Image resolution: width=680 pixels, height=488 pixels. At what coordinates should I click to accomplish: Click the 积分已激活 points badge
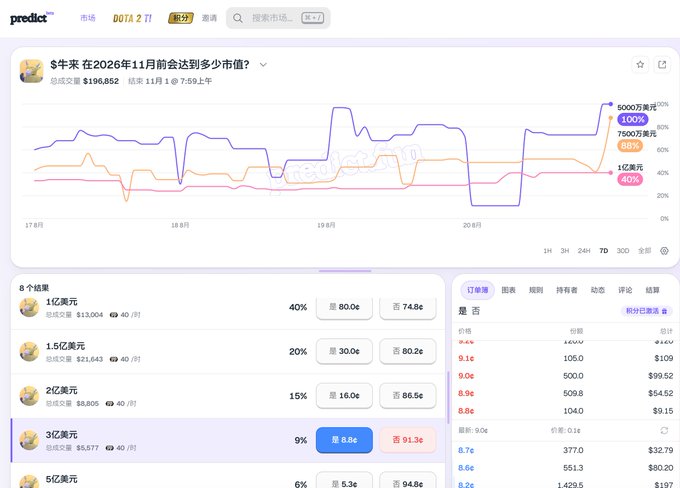click(x=647, y=311)
